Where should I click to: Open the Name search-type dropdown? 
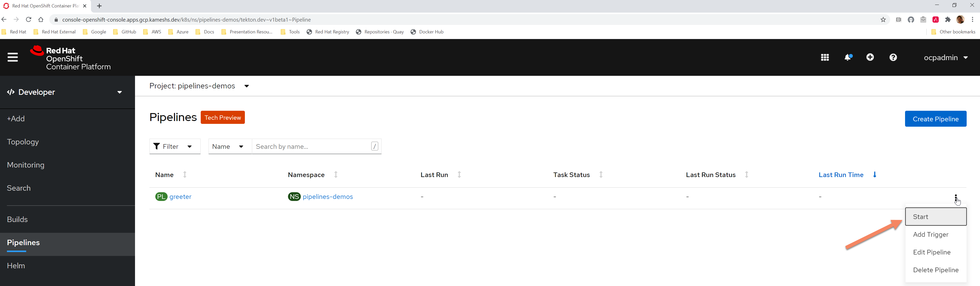pyautogui.click(x=230, y=147)
